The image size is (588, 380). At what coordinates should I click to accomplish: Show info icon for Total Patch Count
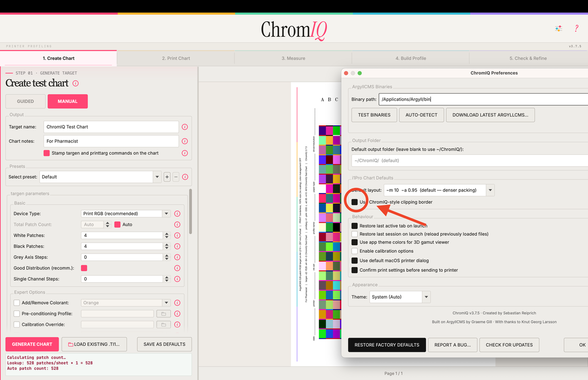[x=177, y=224]
